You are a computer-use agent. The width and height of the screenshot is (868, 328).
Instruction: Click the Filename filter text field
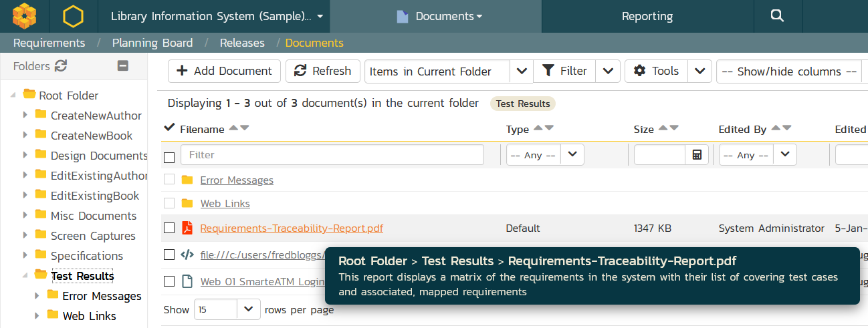[332, 155]
